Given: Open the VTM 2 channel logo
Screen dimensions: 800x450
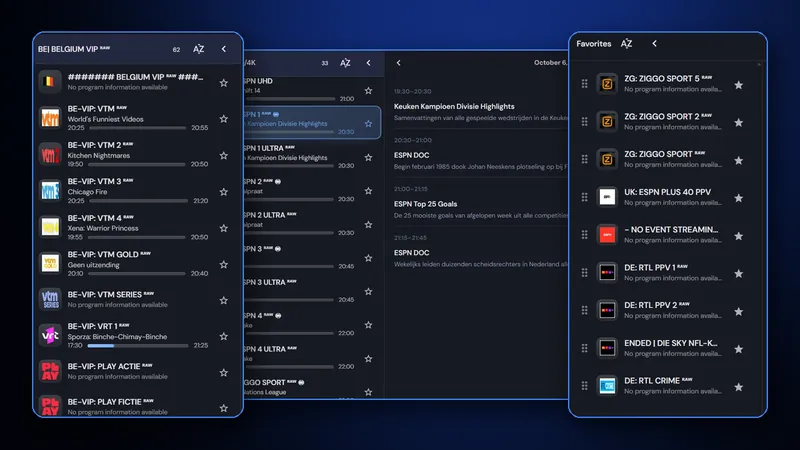Looking at the screenshot, I should tap(50, 154).
